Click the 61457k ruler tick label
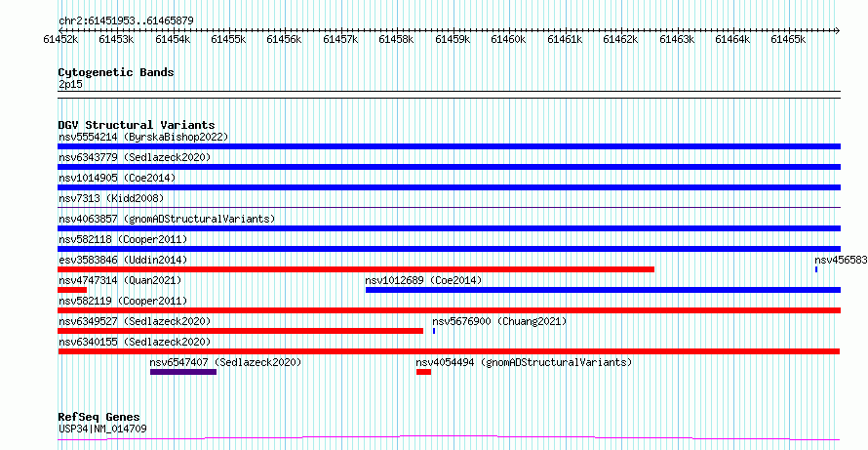 [340, 39]
